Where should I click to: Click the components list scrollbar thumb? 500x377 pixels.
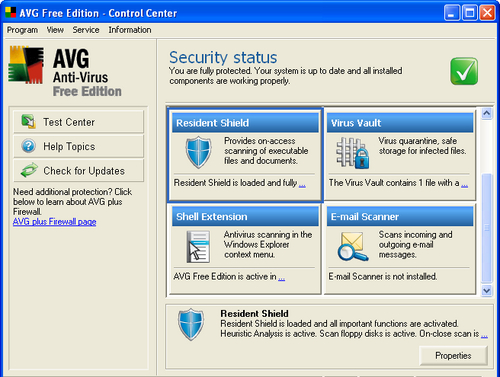pos(487,228)
